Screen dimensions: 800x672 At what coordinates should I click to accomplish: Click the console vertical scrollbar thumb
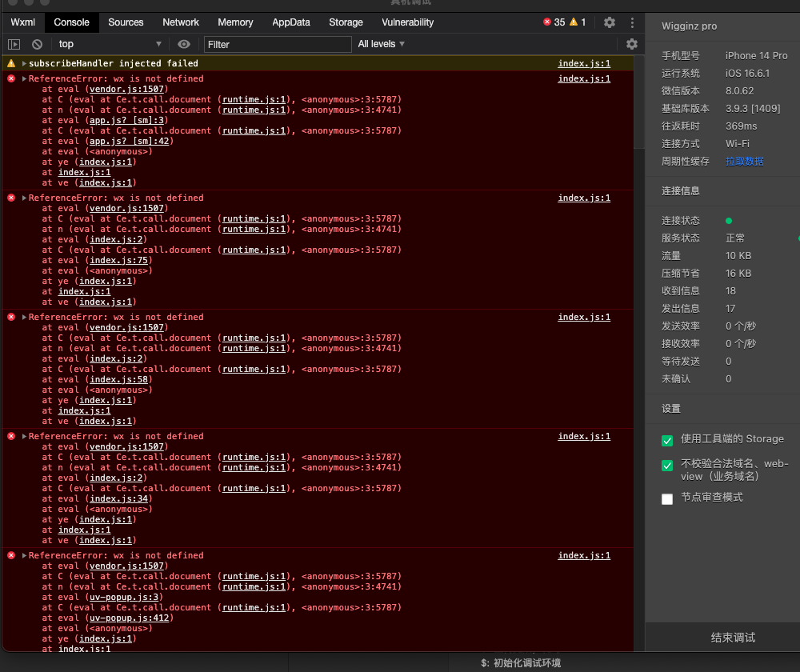pyautogui.click(x=638, y=102)
